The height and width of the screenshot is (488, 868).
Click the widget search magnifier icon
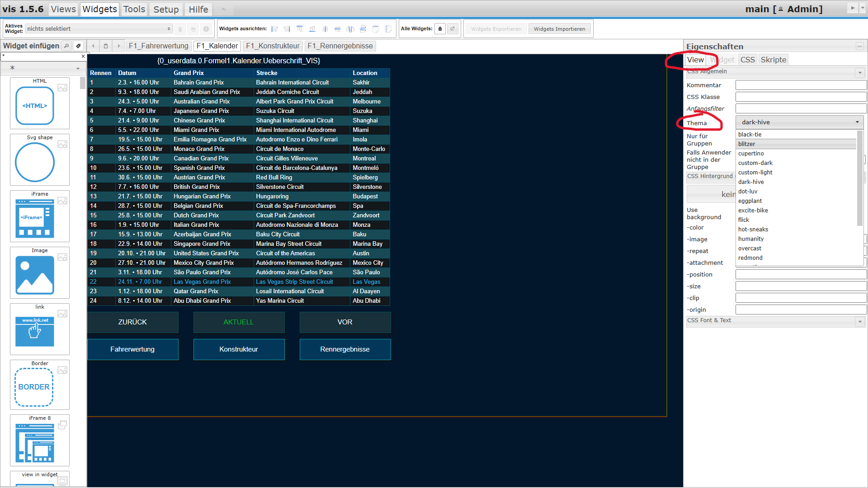67,46
